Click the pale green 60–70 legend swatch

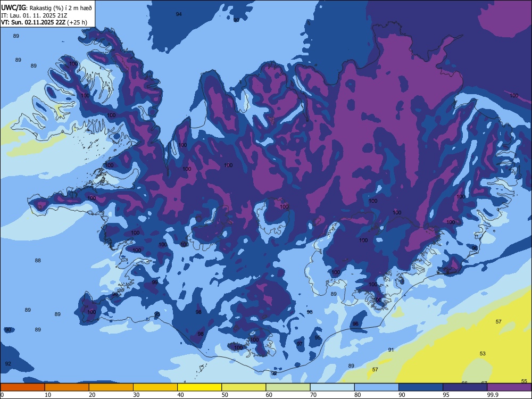(288, 387)
